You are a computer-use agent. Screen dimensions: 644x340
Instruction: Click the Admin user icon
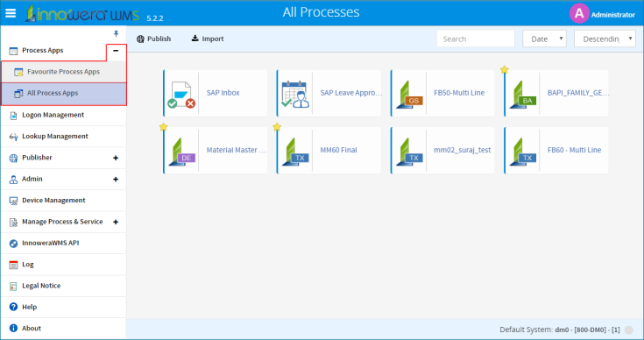point(13,180)
